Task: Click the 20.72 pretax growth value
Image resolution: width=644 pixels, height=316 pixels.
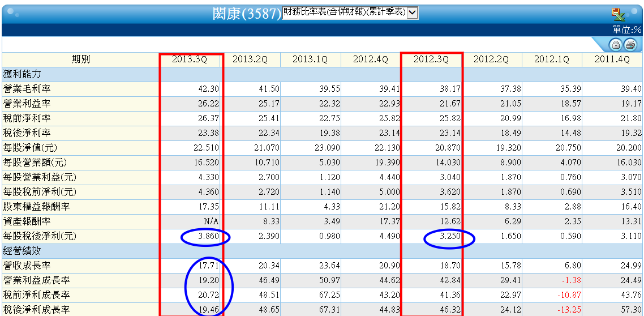Action: point(208,295)
